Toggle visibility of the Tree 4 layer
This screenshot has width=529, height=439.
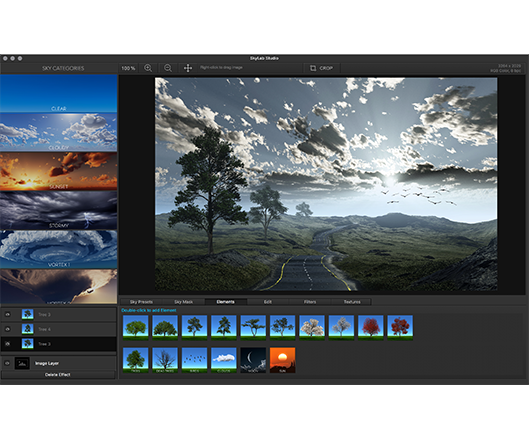[7, 329]
